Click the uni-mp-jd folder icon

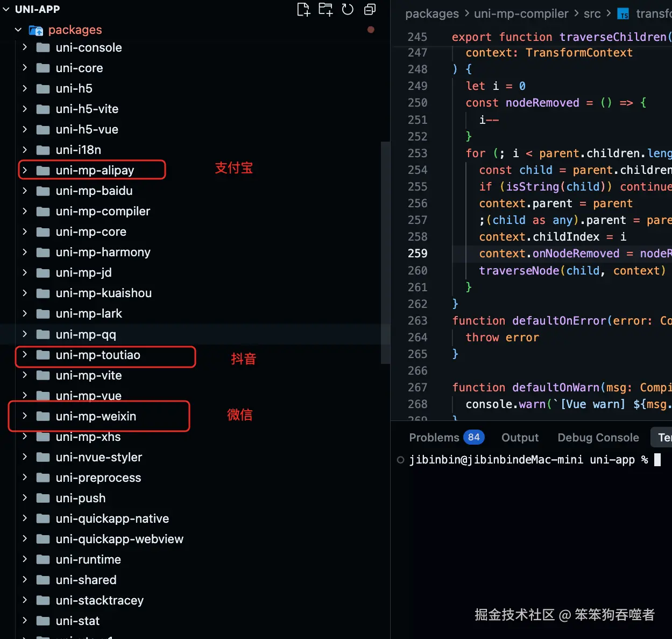[43, 273]
